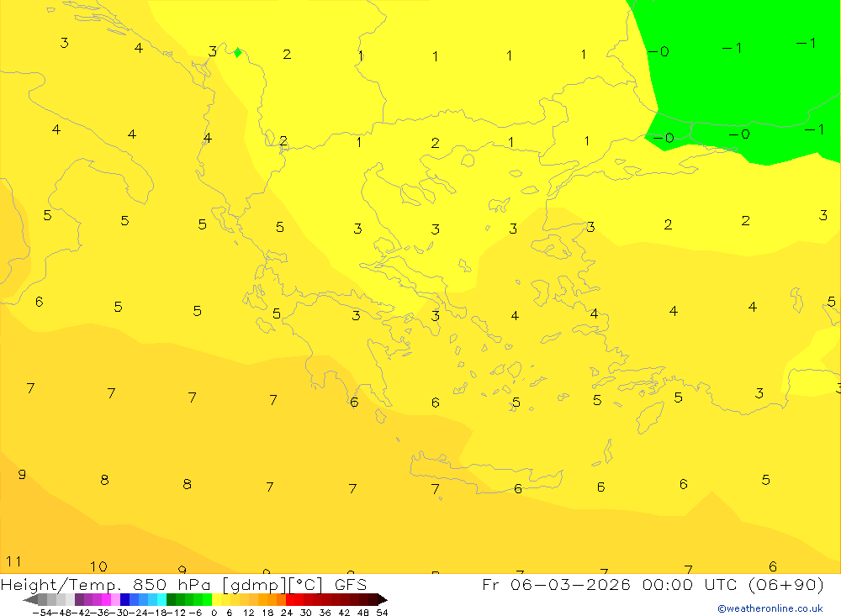Click the temperature value 11 on the map
Screen dimensions: 841x616
[x=13, y=561]
